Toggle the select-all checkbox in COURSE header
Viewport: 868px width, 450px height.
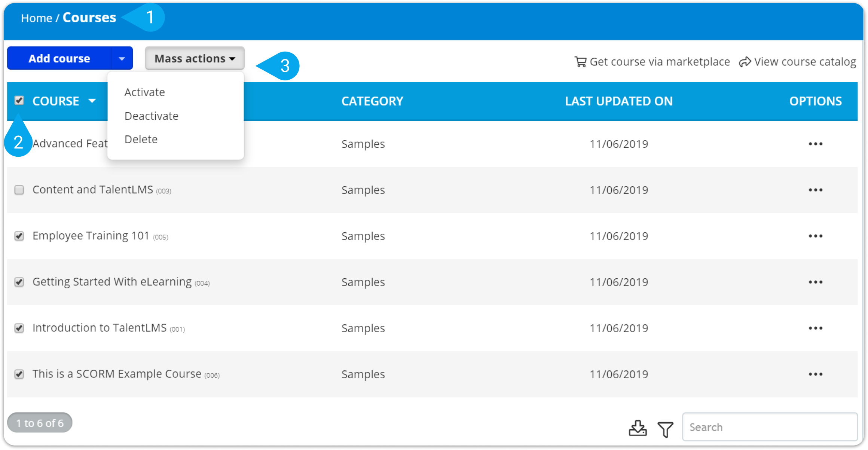pos(19,101)
